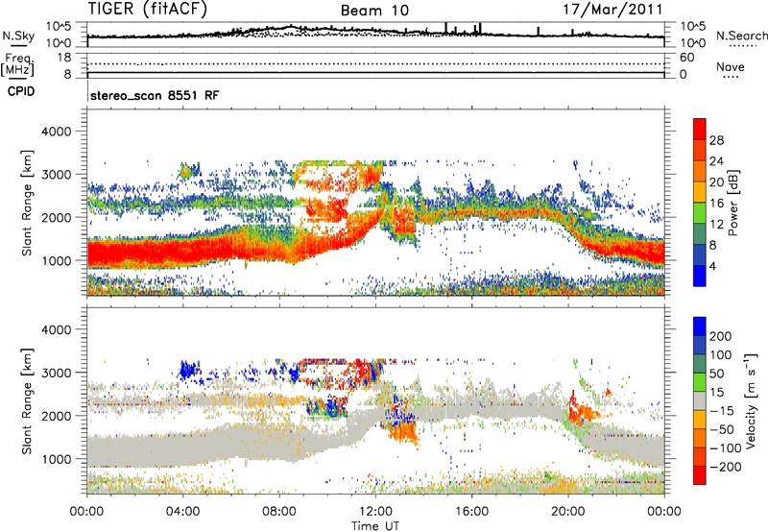Click the "60" Nave axis value
Viewport: 768px width, 532px height.
tap(686, 58)
